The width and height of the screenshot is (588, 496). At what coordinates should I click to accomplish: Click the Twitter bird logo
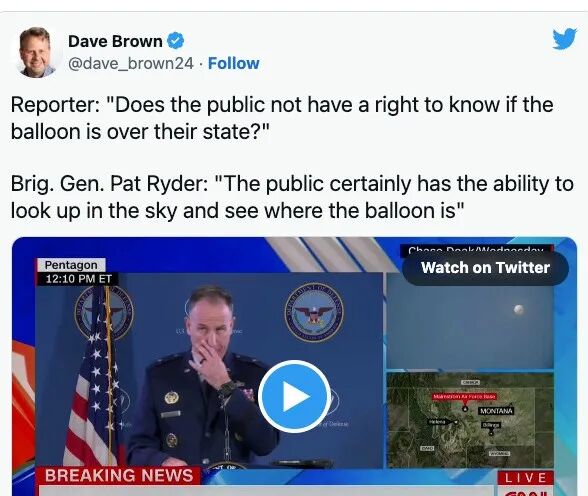coord(564,38)
